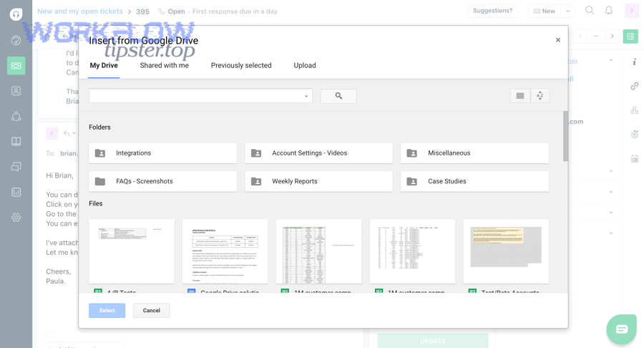
Task: Expand the New button dropdown arrow
Action: click(567, 11)
